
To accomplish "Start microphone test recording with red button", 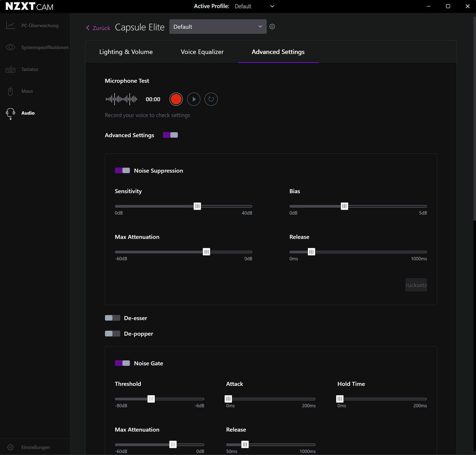I will (176, 99).
